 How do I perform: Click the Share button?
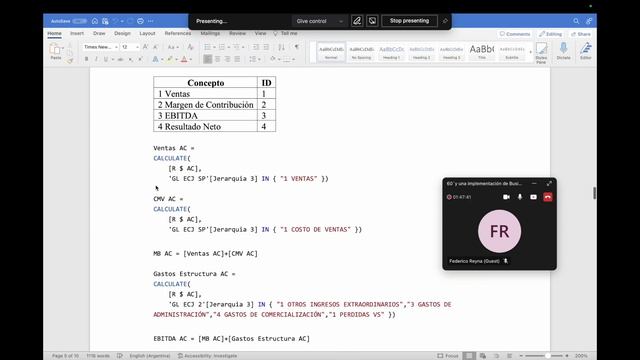pyautogui.click(x=581, y=34)
